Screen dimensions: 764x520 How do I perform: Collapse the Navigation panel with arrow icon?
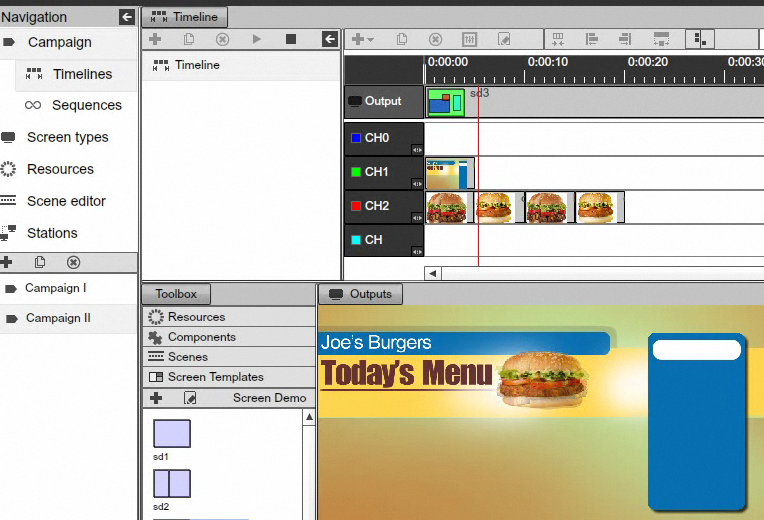pyautogui.click(x=126, y=16)
